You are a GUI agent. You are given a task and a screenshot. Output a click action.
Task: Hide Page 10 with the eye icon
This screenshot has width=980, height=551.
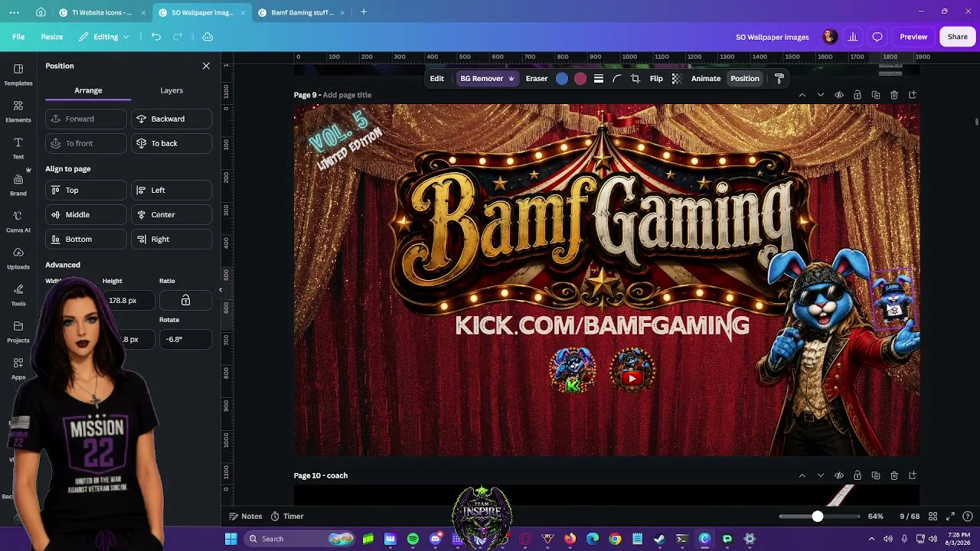point(839,475)
